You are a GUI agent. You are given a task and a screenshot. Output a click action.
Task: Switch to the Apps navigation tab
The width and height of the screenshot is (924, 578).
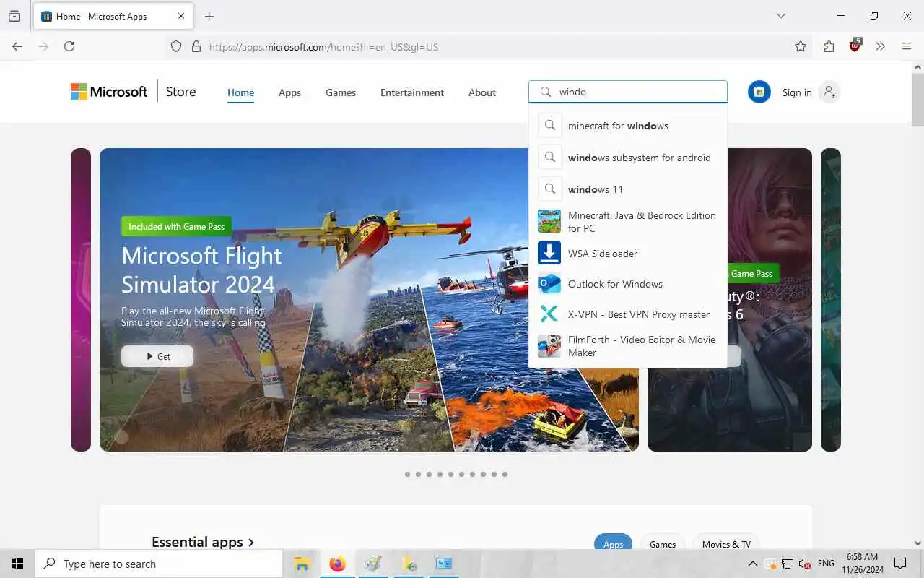coord(289,92)
